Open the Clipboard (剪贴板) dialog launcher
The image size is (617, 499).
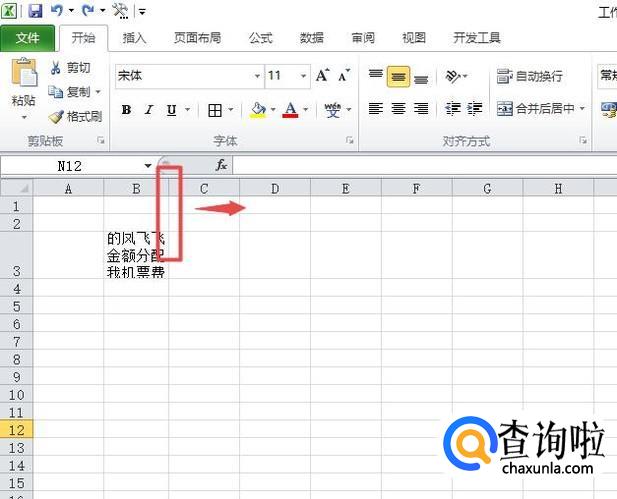coord(101,140)
